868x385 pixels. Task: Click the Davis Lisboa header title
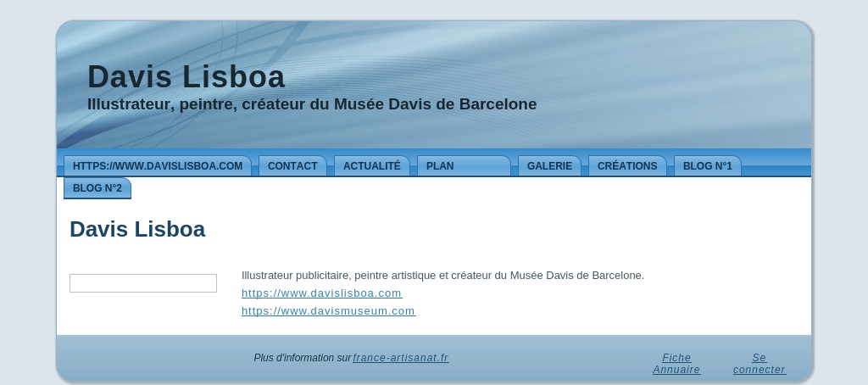point(186,76)
